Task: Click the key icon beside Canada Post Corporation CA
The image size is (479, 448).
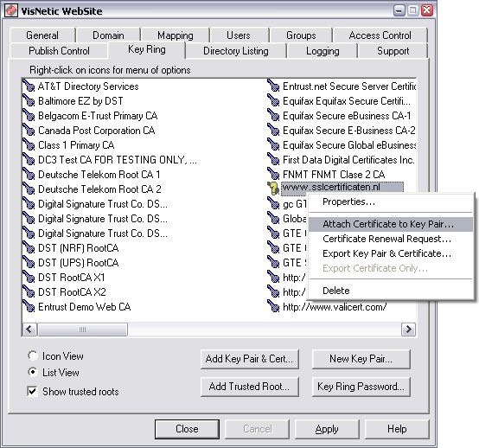Action: point(29,131)
